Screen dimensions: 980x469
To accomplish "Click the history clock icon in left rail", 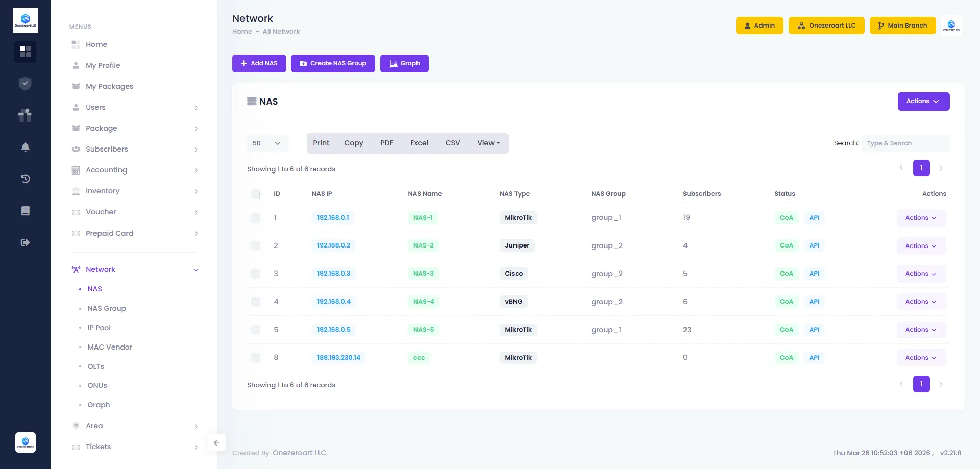I will point(25,179).
